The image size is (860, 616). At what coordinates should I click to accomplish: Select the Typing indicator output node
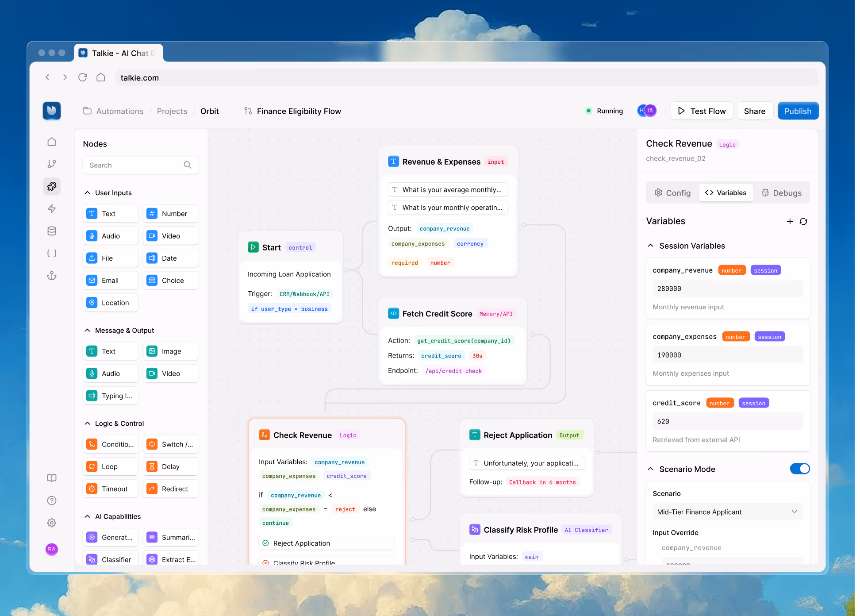111,396
